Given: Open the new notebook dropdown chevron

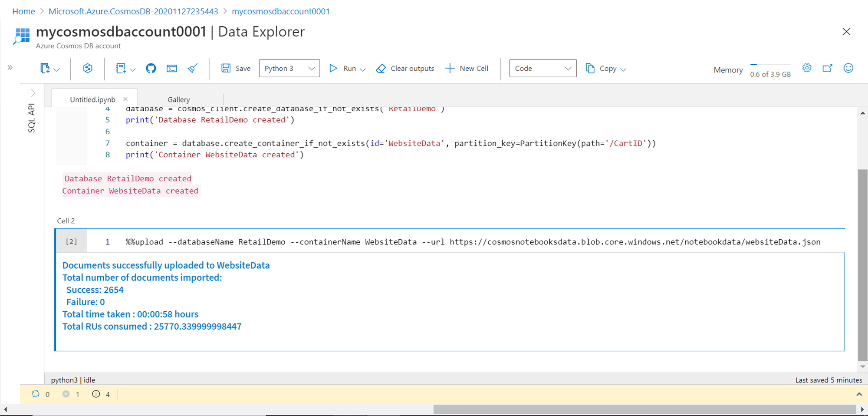Looking at the screenshot, I should pyautogui.click(x=57, y=69).
